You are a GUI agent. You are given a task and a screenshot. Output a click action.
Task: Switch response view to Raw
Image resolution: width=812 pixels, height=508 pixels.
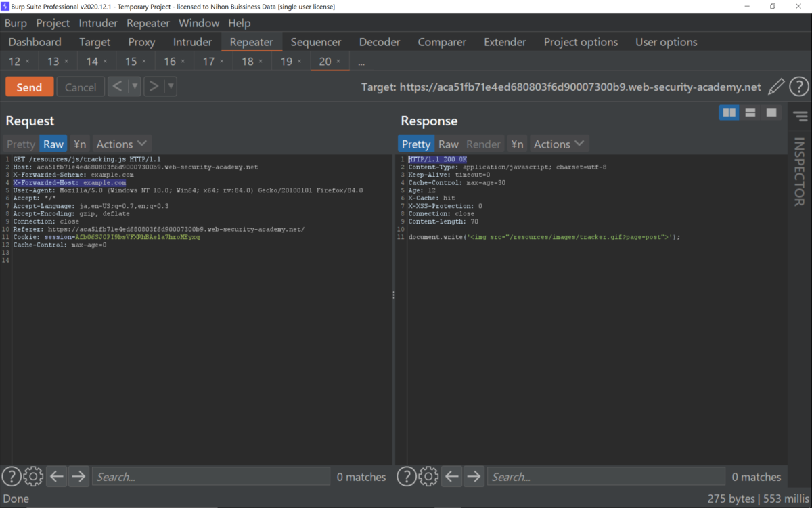[x=449, y=144]
